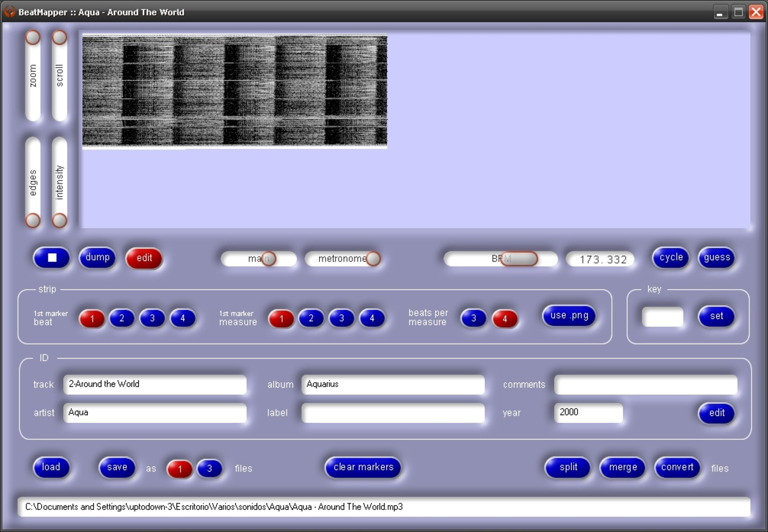Set 1st marker measure to 3
Image resolution: width=768 pixels, height=532 pixels.
[x=341, y=319]
